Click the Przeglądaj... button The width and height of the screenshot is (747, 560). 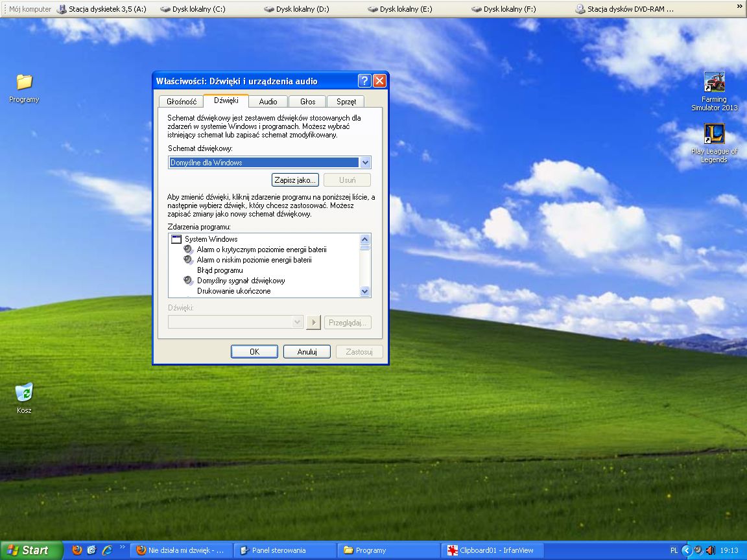pyautogui.click(x=348, y=322)
